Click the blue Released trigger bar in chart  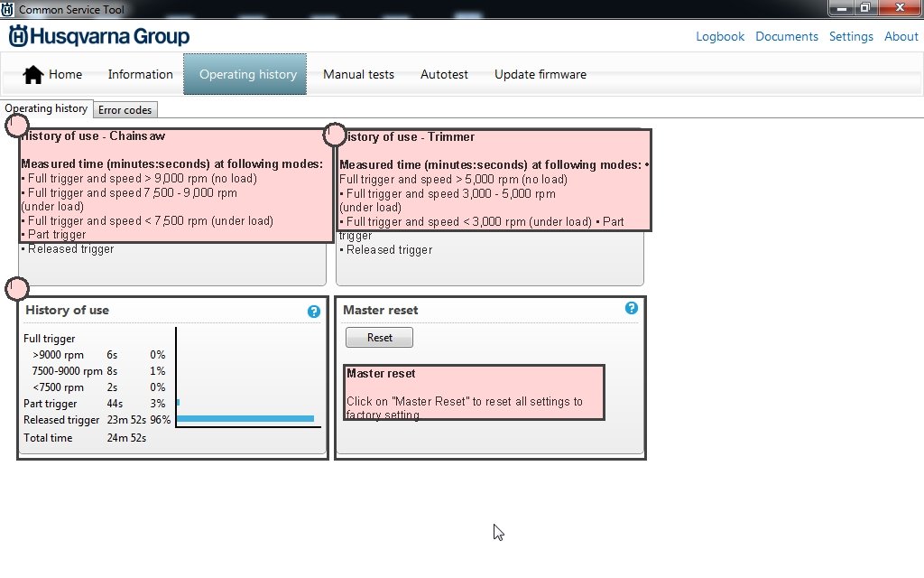245,419
